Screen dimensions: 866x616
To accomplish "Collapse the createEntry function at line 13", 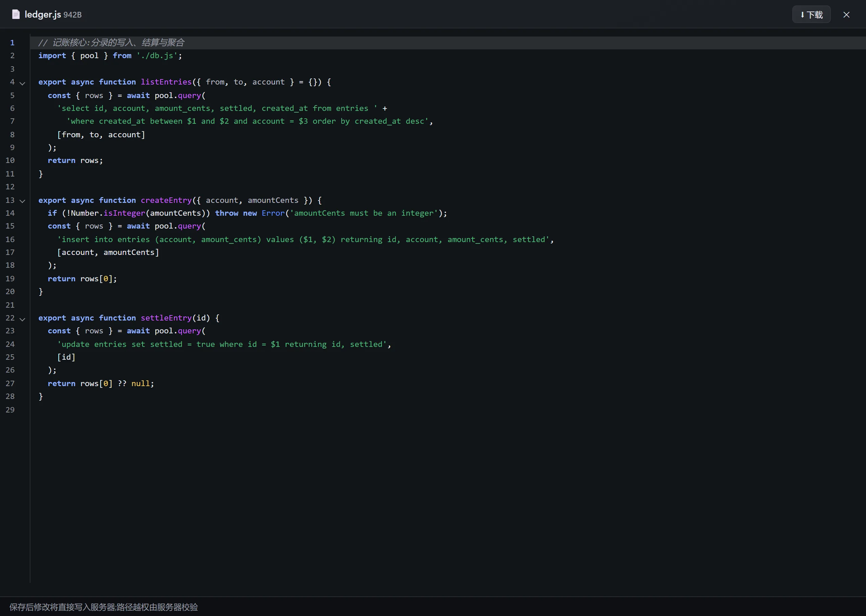I will [22, 201].
